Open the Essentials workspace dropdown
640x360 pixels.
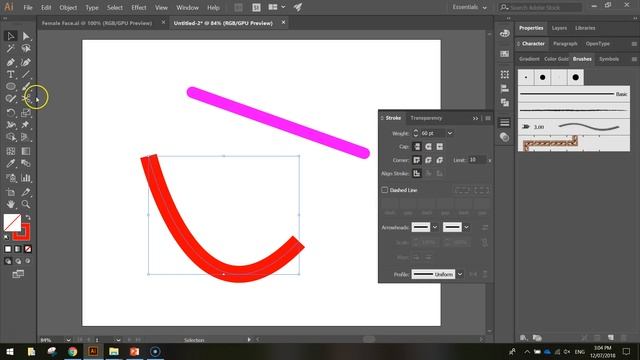[469, 7]
